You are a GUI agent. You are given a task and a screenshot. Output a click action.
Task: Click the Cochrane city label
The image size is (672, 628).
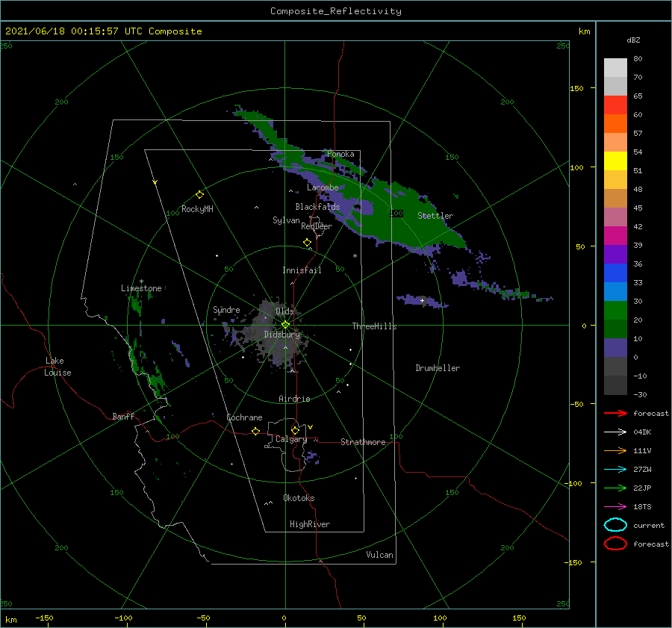click(244, 417)
